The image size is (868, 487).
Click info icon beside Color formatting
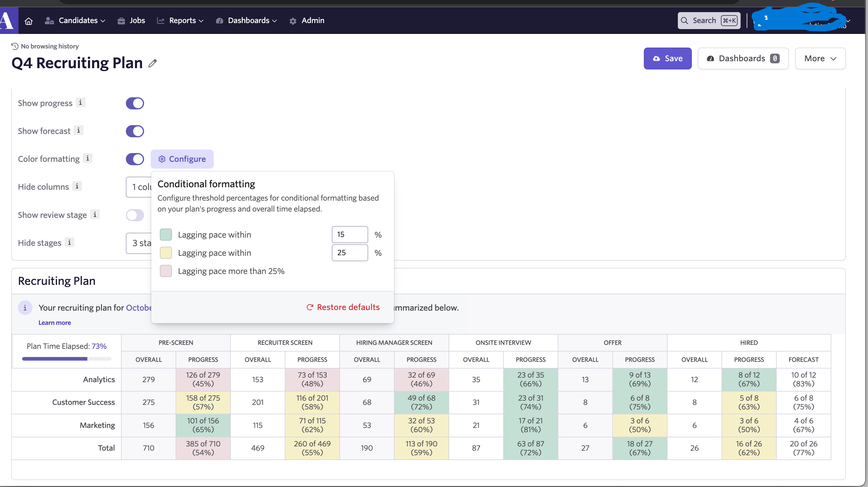coord(88,158)
